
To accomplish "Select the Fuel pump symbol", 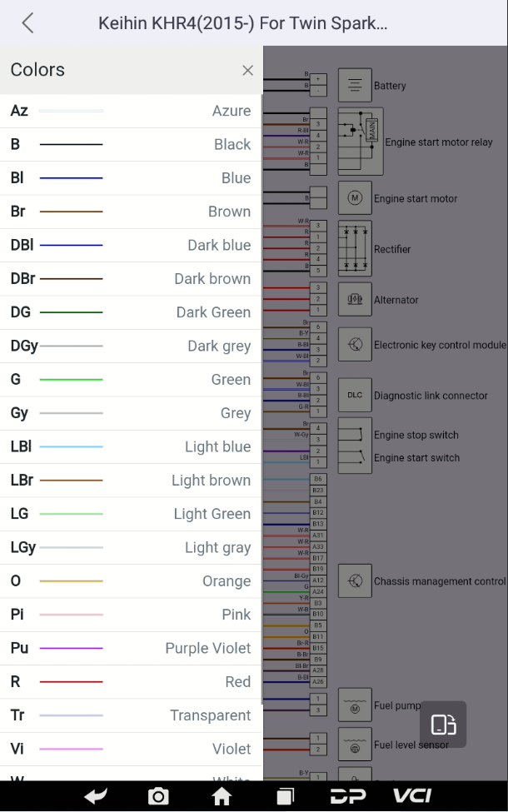I will (355, 707).
